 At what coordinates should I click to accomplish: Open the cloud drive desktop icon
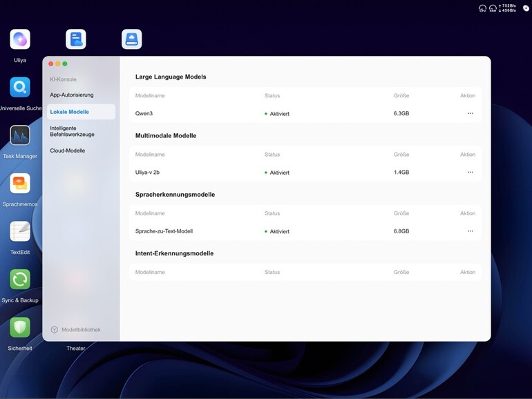click(x=132, y=39)
